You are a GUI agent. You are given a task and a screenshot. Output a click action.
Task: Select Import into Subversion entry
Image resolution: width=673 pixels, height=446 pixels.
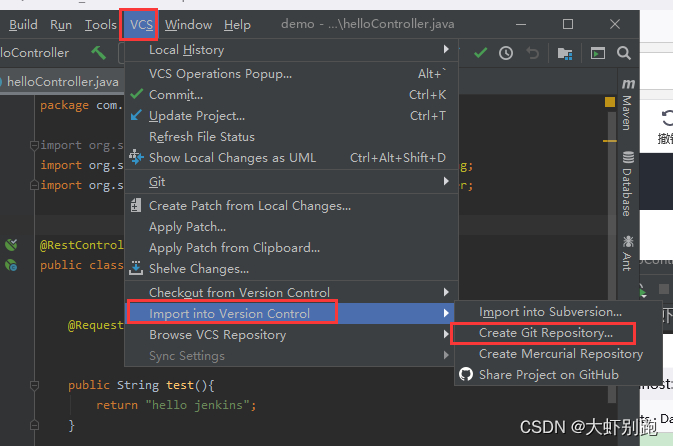pos(550,312)
